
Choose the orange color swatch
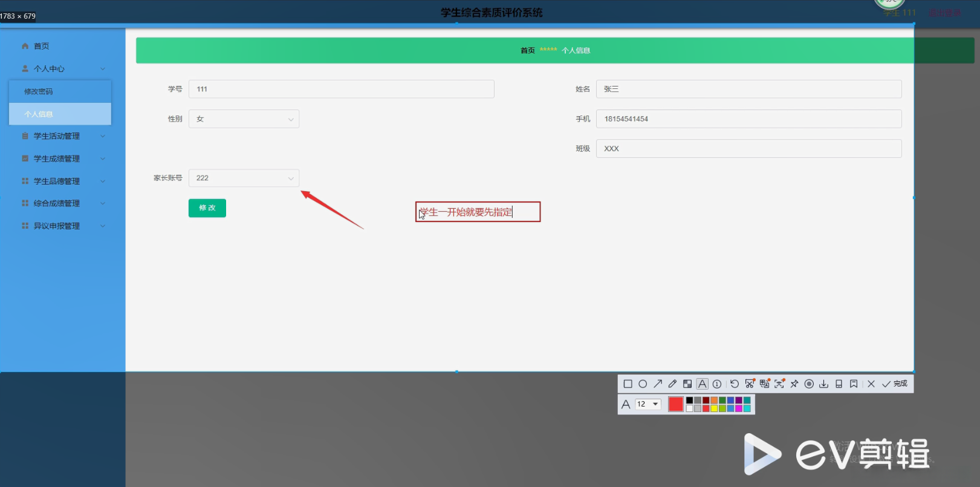[x=714, y=400]
